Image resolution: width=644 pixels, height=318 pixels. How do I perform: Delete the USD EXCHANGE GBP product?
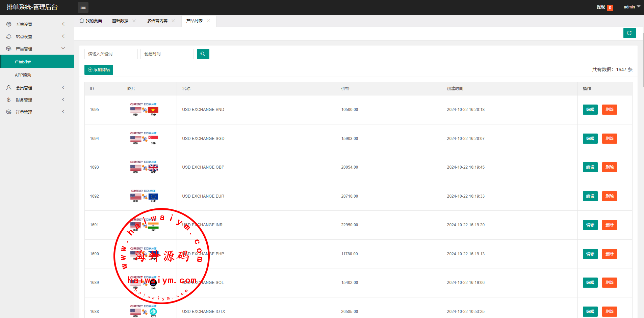pos(609,167)
